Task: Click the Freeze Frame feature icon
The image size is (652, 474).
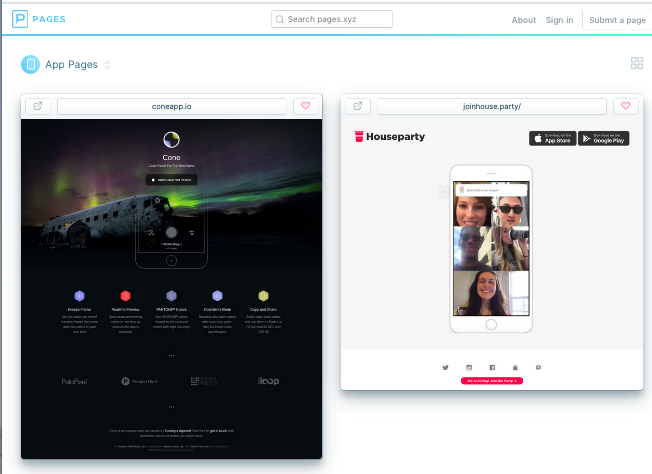Action: click(x=79, y=296)
